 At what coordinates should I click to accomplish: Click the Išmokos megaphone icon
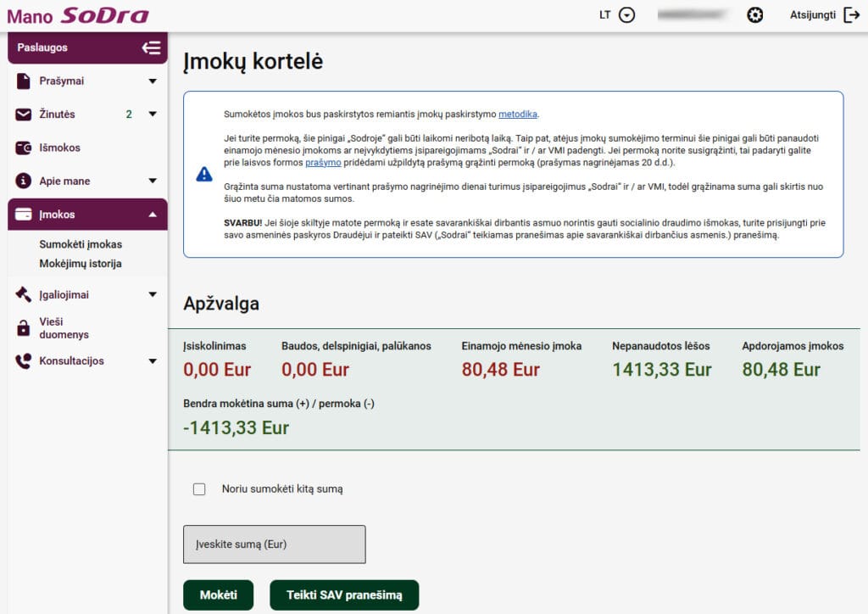tap(21, 147)
